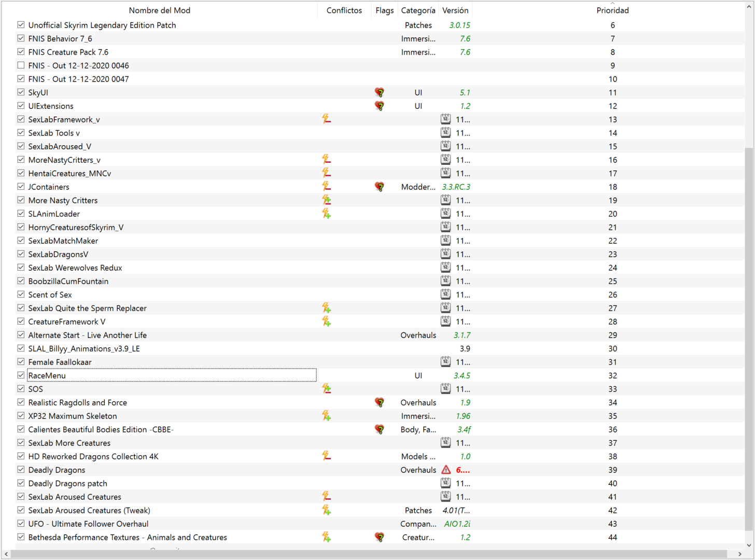Image resolution: width=755 pixels, height=560 pixels.
Task: Click Patches category of Unofficial Patch row
Action: coord(418,25)
